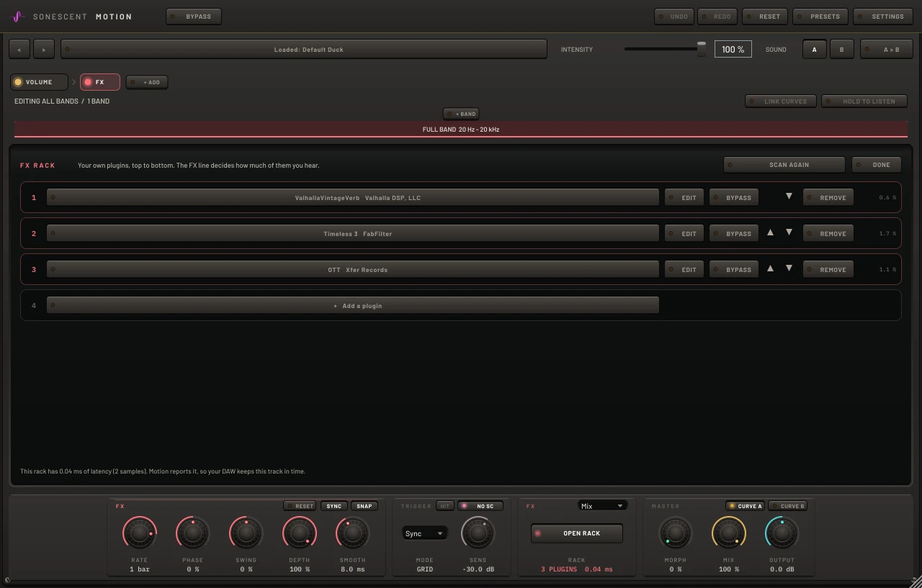Image resolution: width=922 pixels, height=588 pixels.
Task: Bypass the OTT plugin
Action: click(x=734, y=270)
